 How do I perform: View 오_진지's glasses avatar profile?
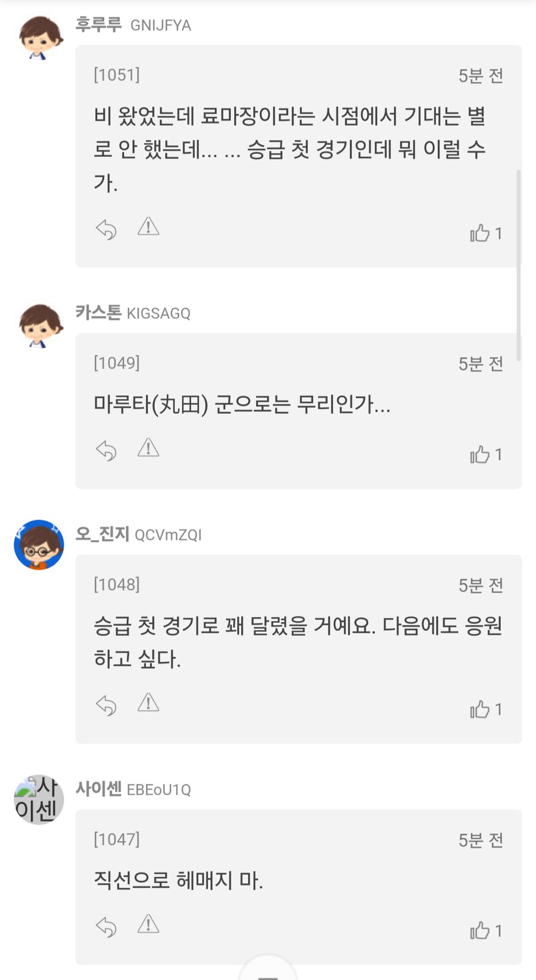click(x=39, y=545)
